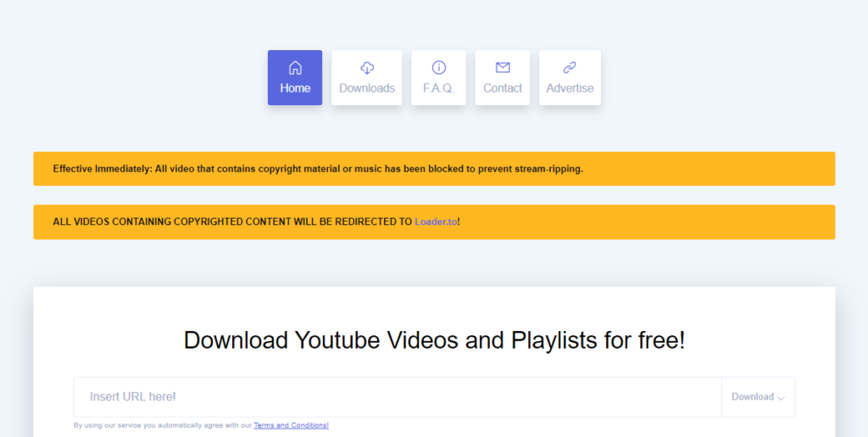
Task: Click the envelope icon
Action: pyautogui.click(x=503, y=68)
